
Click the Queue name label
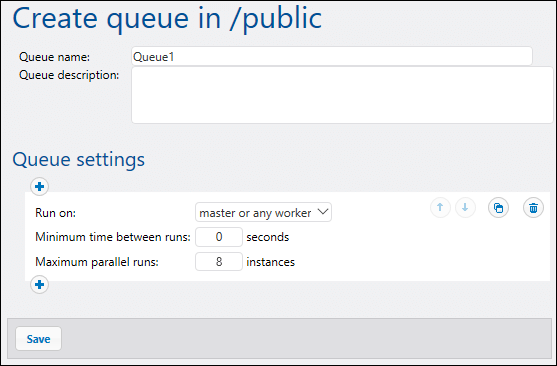pyautogui.click(x=54, y=57)
